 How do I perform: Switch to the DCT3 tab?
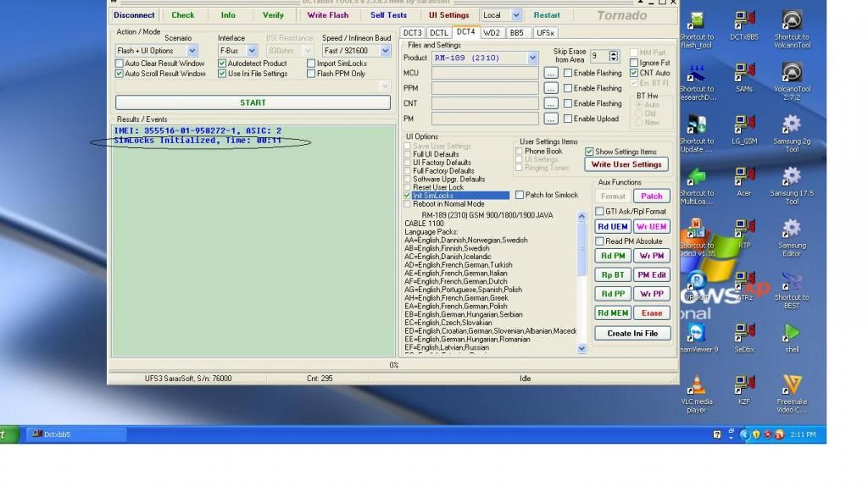[x=412, y=33]
